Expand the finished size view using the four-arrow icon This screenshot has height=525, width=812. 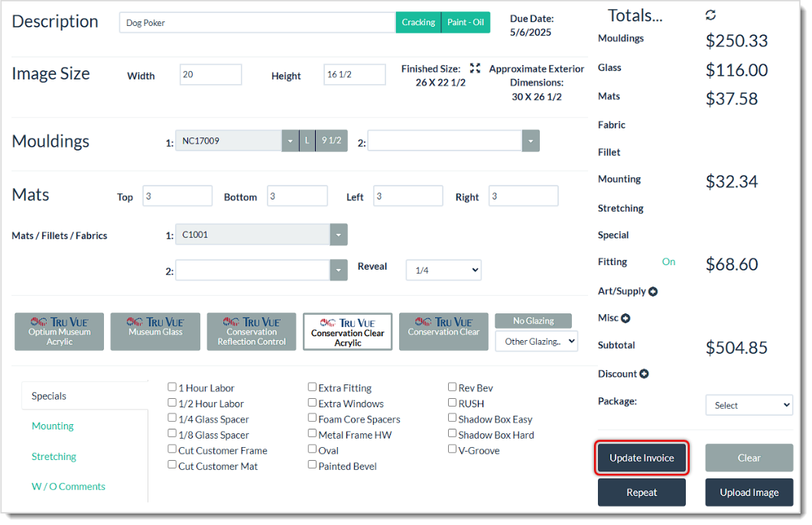pos(475,67)
